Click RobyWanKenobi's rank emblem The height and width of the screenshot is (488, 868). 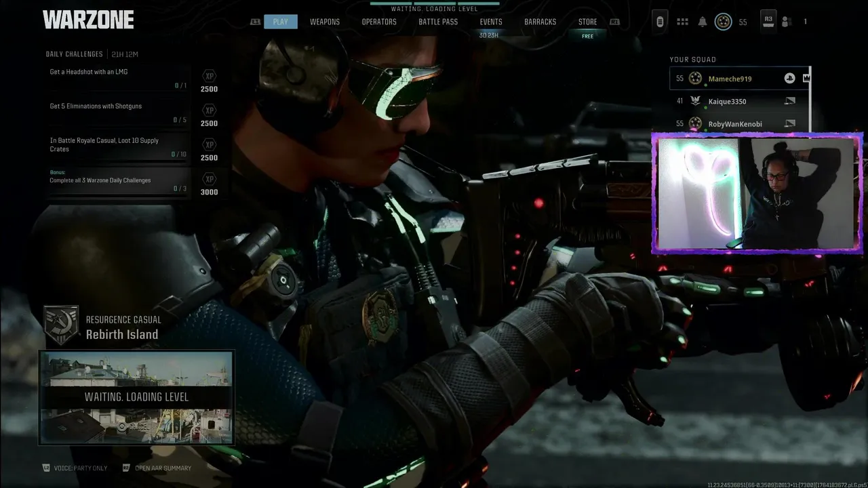[x=695, y=123]
